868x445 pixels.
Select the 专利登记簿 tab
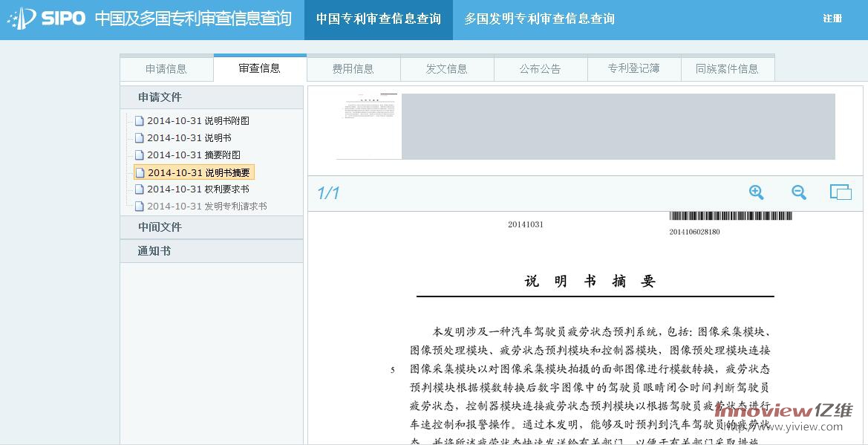634,68
